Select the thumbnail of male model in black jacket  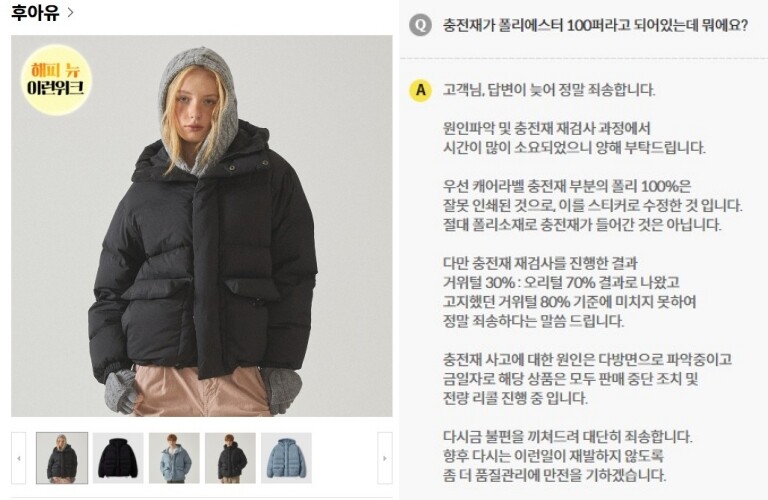(230, 458)
